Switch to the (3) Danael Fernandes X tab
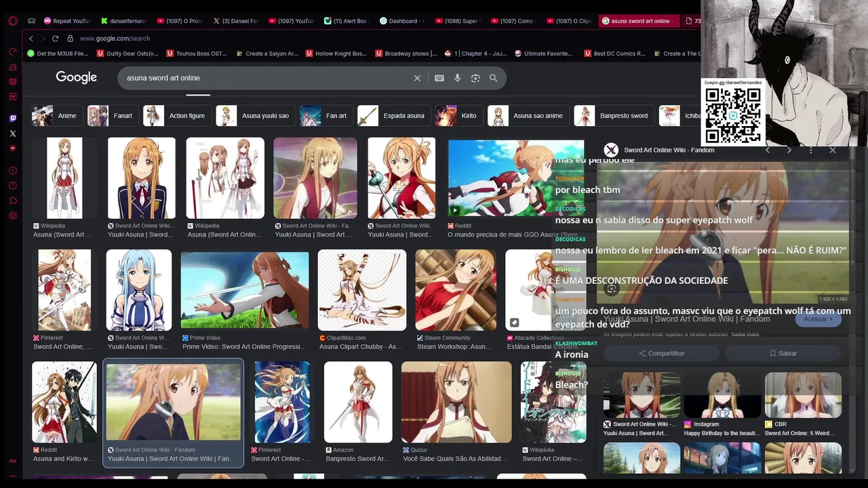 click(x=235, y=21)
